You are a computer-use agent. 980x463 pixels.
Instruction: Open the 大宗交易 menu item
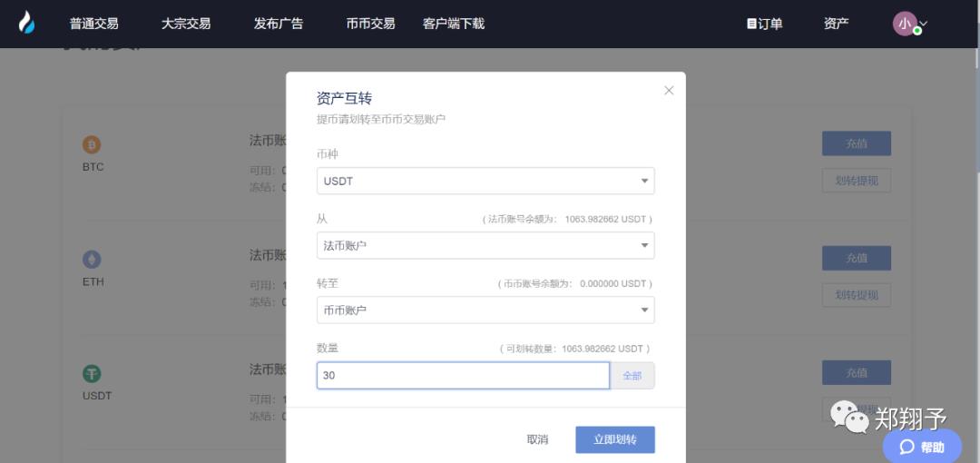tap(186, 24)
